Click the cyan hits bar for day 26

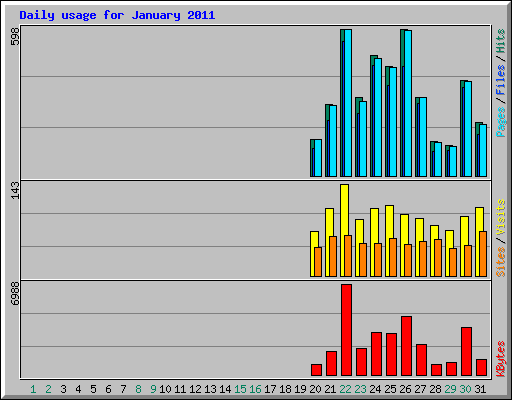(408, 104)
